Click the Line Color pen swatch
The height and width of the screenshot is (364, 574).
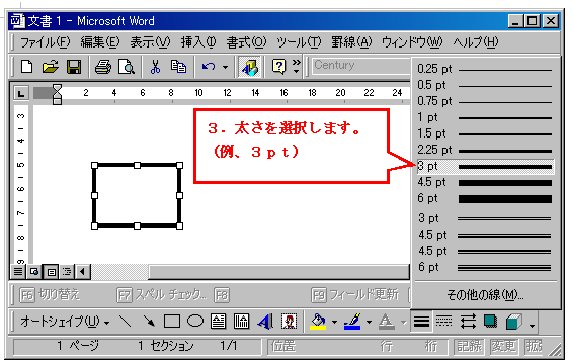352,322
